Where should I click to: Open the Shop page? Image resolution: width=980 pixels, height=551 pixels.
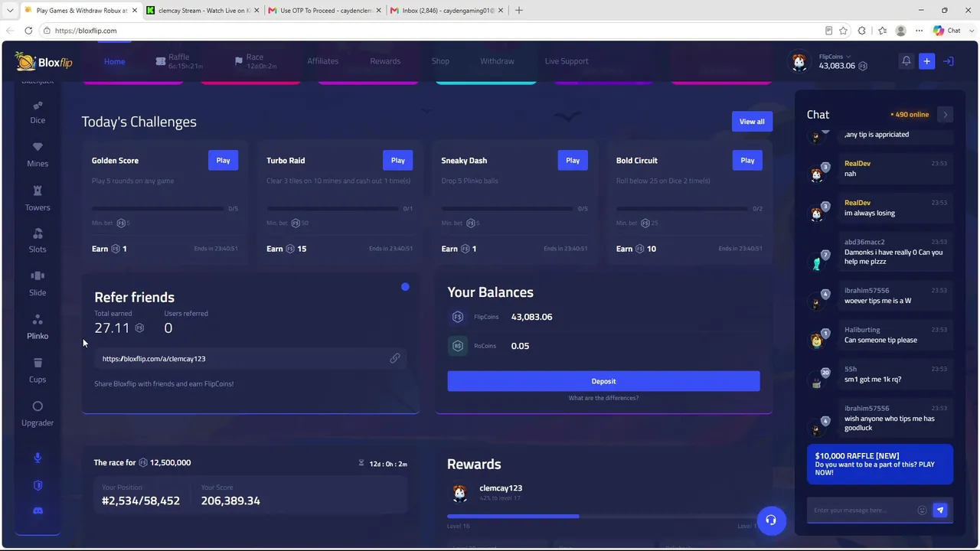pos(440,61)
